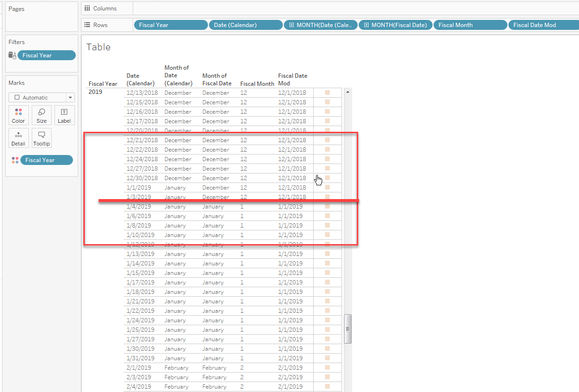The image size is (579, 392).
Task: Open the Color property in the Marks card
Action: [x=18, y=115]
